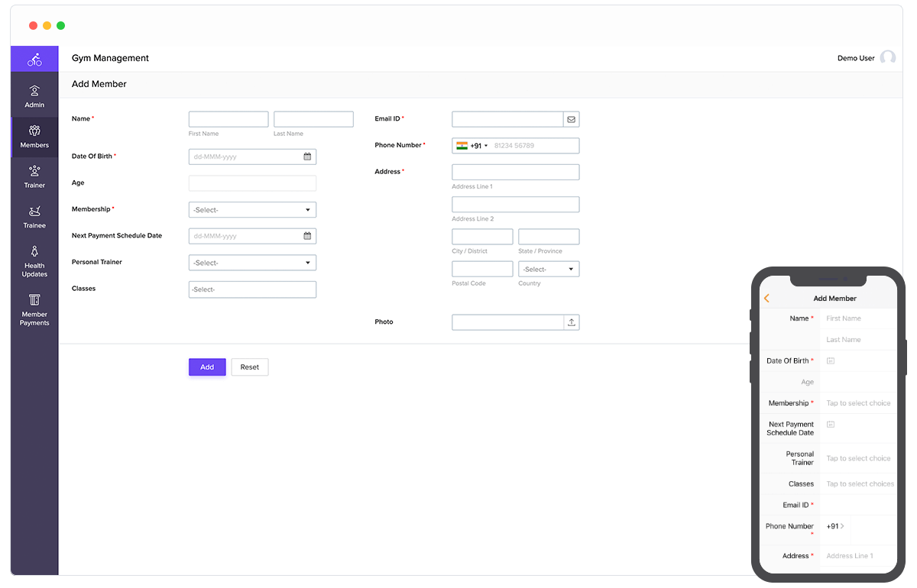Tap mobile First Name field
Viewport: 917px width, 588px height.
click(858, 318)
